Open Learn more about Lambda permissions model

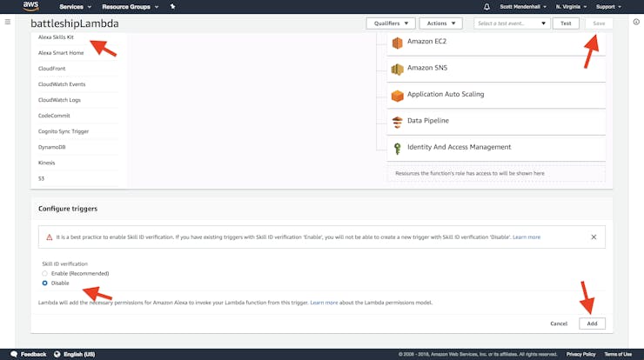point(324,303)
